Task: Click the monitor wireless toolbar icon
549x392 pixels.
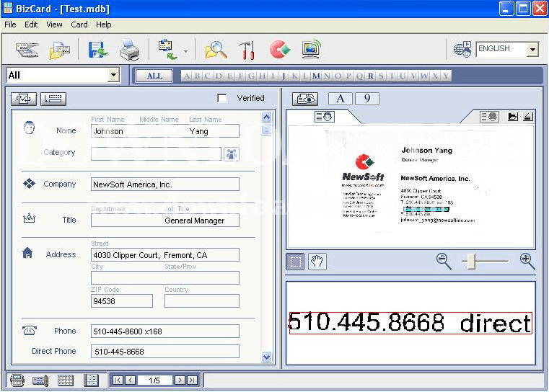Action: [312, 49]
